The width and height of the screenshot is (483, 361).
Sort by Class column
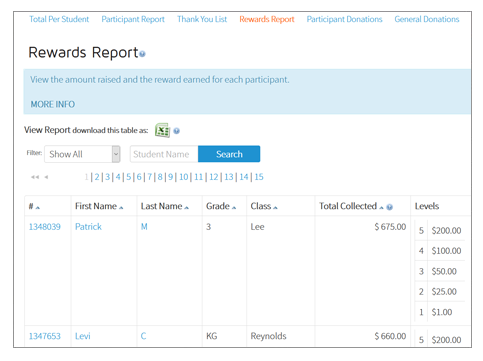[x=264, y=206]
